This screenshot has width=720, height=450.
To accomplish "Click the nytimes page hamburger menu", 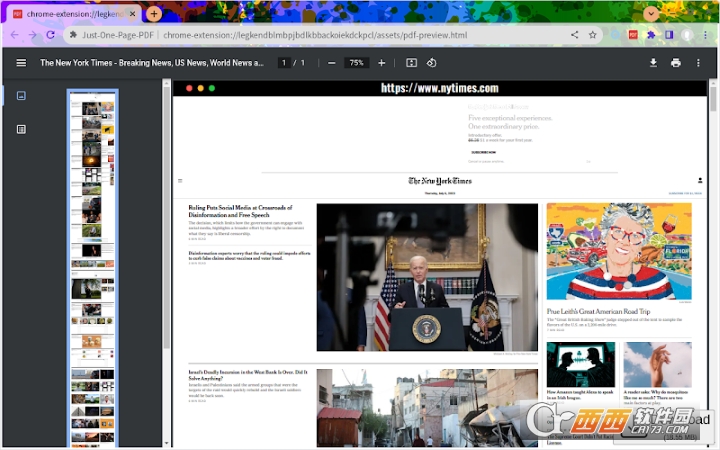I will point(180,181).
